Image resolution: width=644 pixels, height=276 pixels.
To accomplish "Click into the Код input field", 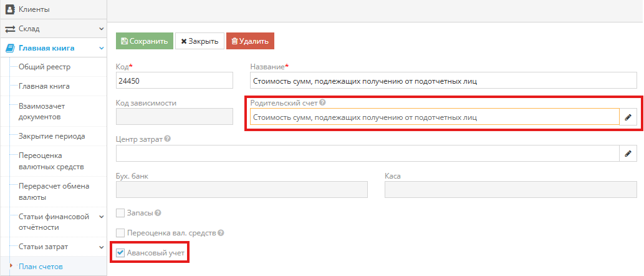I will pyautogui.click(x=174, y=81).
